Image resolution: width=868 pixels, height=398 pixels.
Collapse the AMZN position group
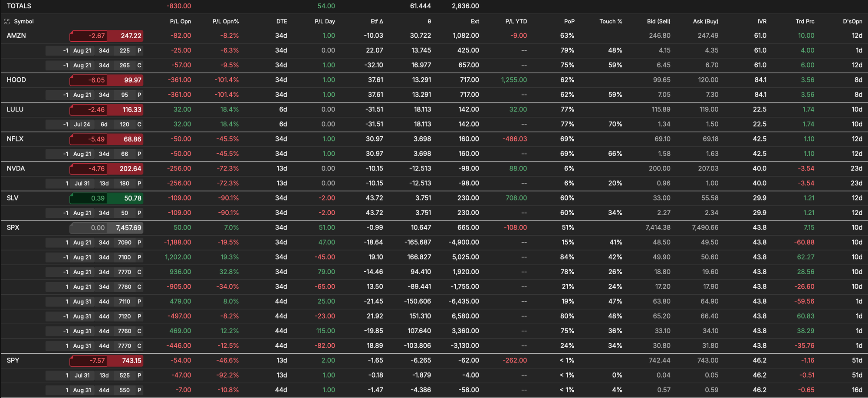tap(16, 36)
